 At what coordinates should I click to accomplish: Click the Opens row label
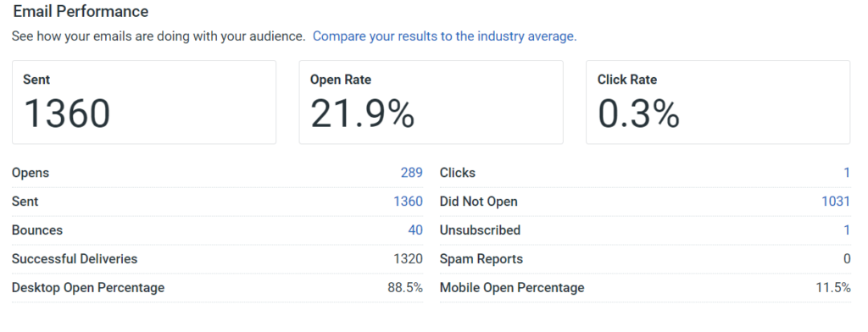click(31, 173)
